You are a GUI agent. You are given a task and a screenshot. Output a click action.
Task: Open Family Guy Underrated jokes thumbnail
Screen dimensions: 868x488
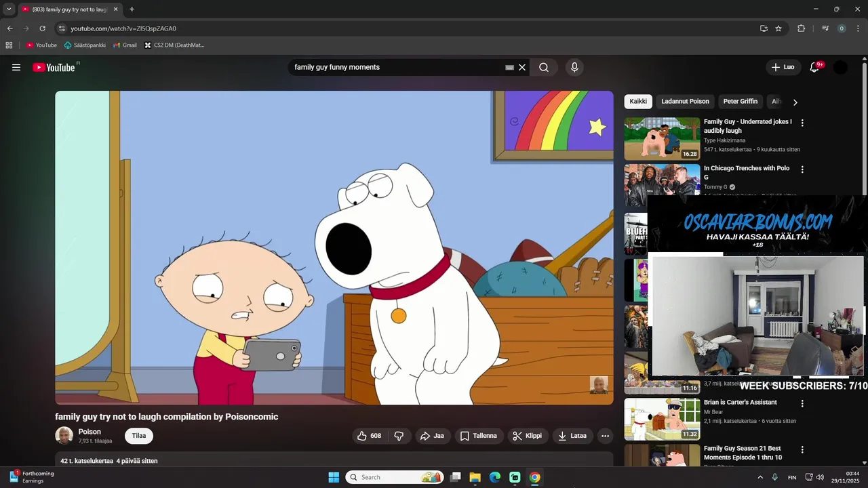pos(662,138)
